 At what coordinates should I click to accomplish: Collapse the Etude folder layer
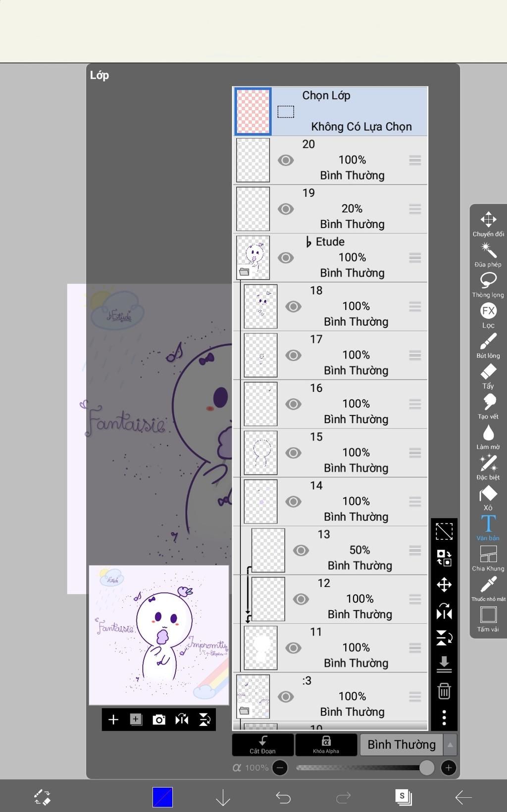coord(244,272)
